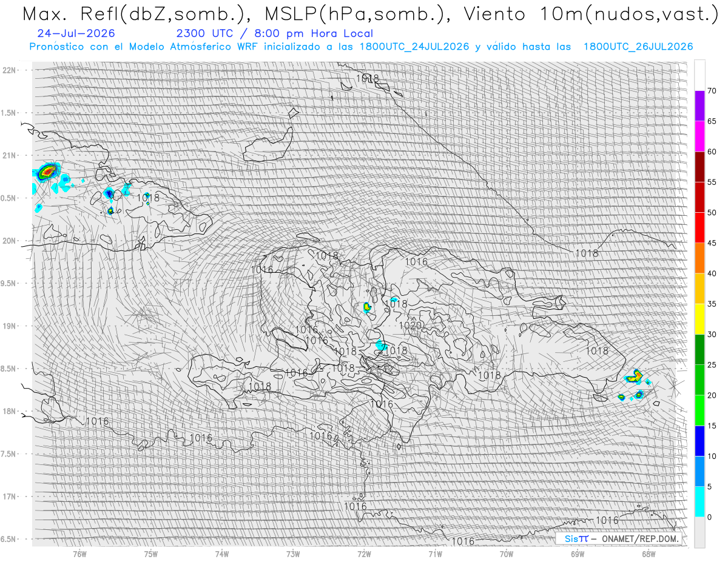The height and width of the screenshot is (562, 728).
Task: Click the colorbar value label "45"
Action: point(712,243)
